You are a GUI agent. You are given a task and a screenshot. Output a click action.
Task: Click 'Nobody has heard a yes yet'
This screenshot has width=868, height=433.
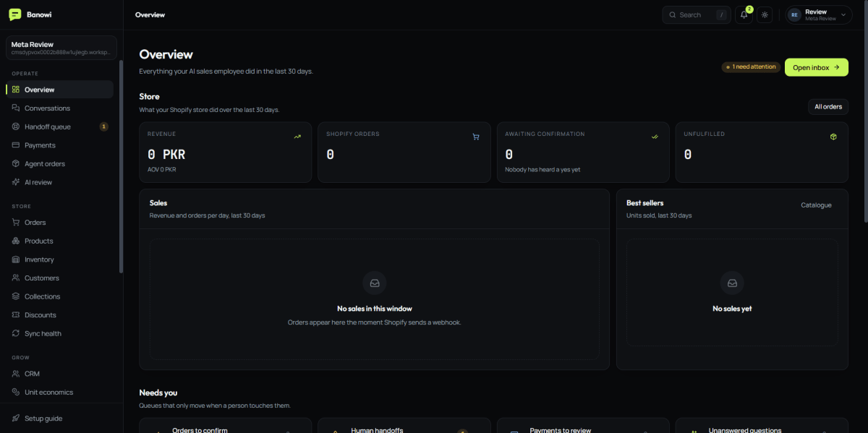[542, 170]
